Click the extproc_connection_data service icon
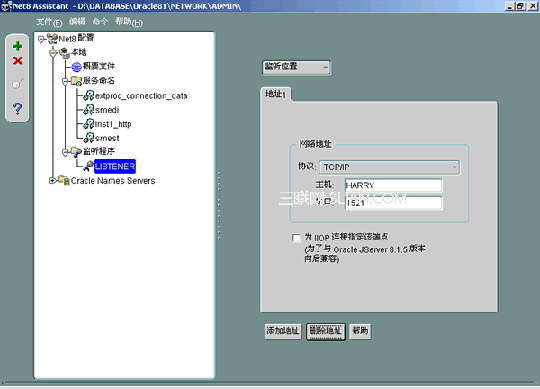 point(89,96)
